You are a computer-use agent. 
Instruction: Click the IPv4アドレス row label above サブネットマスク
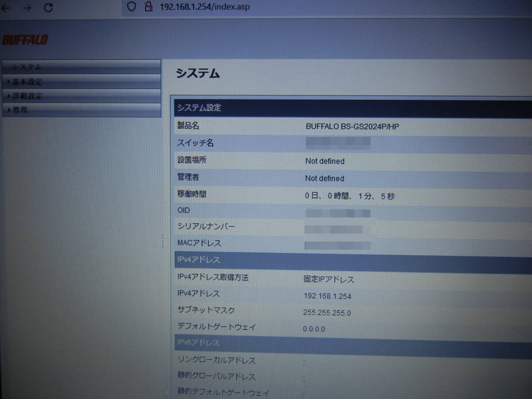click(x=198, y=293)
